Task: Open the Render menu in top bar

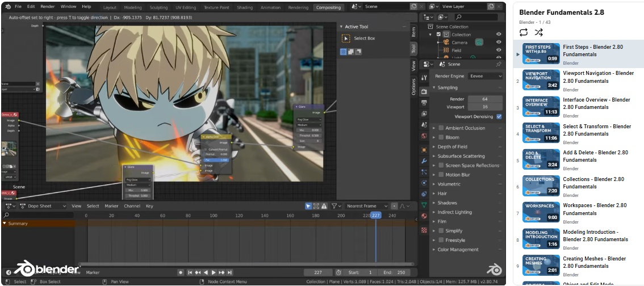Action: tap(48, 7)
